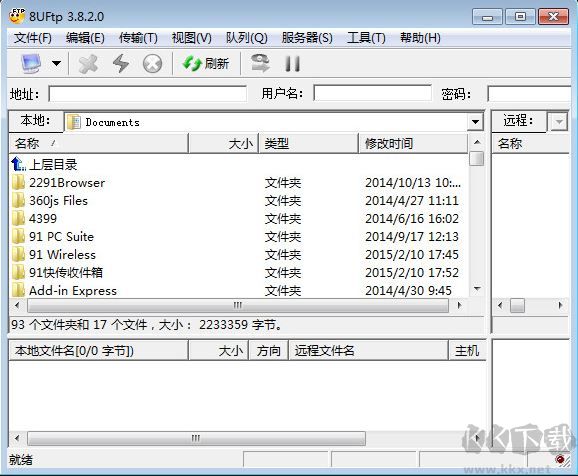Open the 服务器(S) menu
The image size is (578, 476).
307,38
